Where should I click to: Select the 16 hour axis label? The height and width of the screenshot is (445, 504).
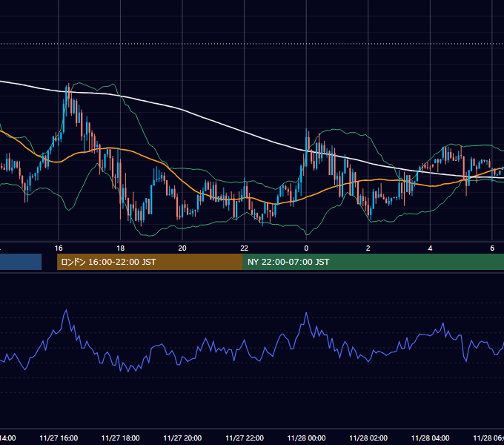click(x=59, y=248)
